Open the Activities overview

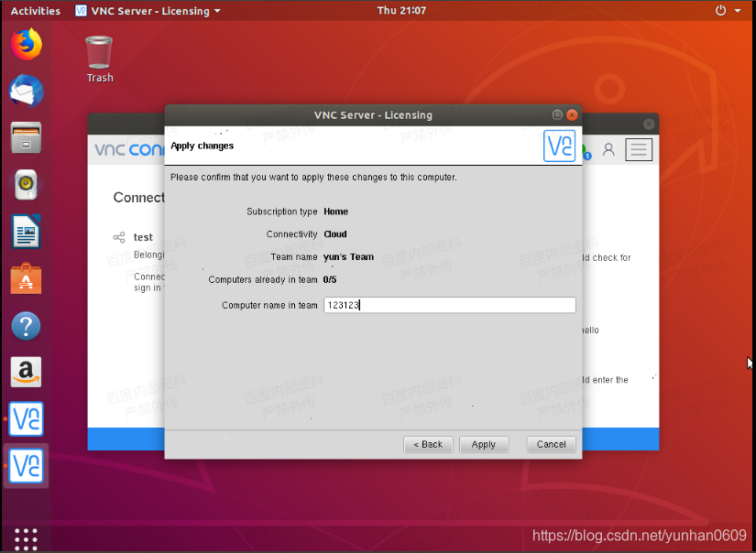(x=35, y=11)
